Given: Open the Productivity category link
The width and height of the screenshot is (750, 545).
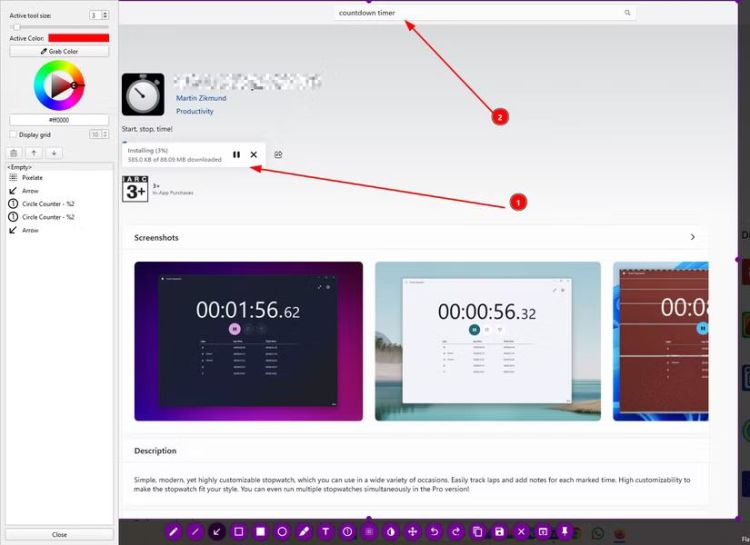Looking at the screenshot, I should coord(194,111).
